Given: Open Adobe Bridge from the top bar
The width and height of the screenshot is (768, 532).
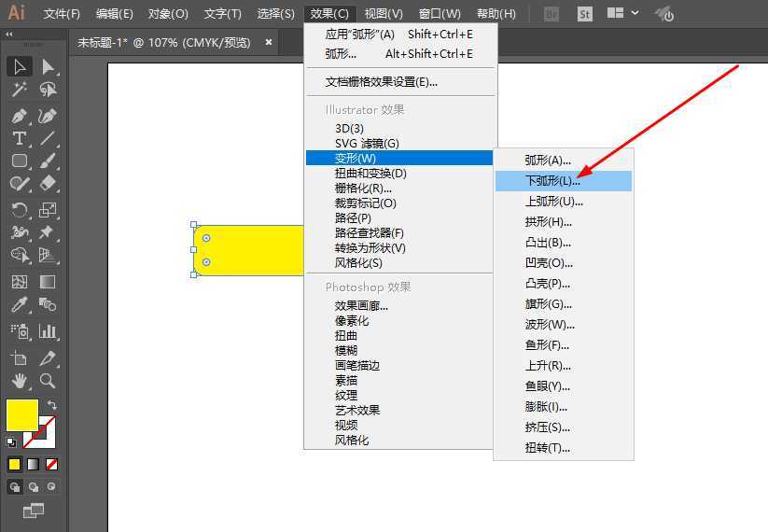Looking at the screenshot, I should click(x=552, y=14).
